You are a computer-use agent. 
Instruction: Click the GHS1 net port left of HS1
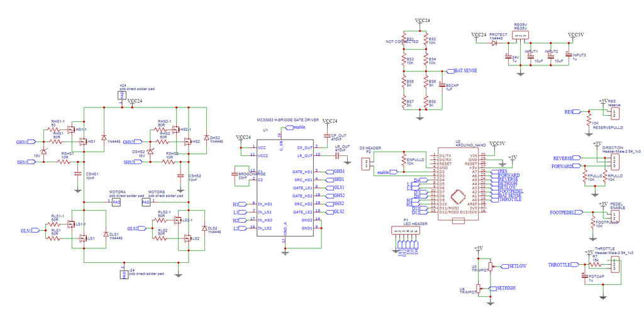pos(26,142)
